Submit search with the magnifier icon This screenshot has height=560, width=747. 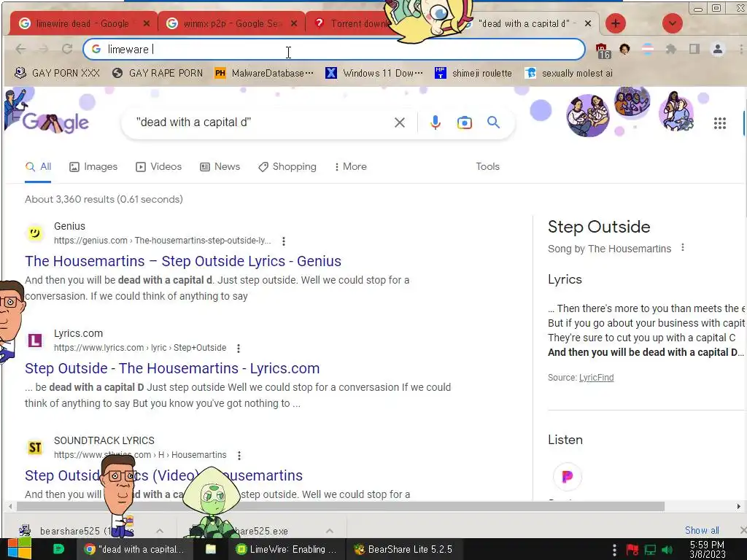(494, 122)
